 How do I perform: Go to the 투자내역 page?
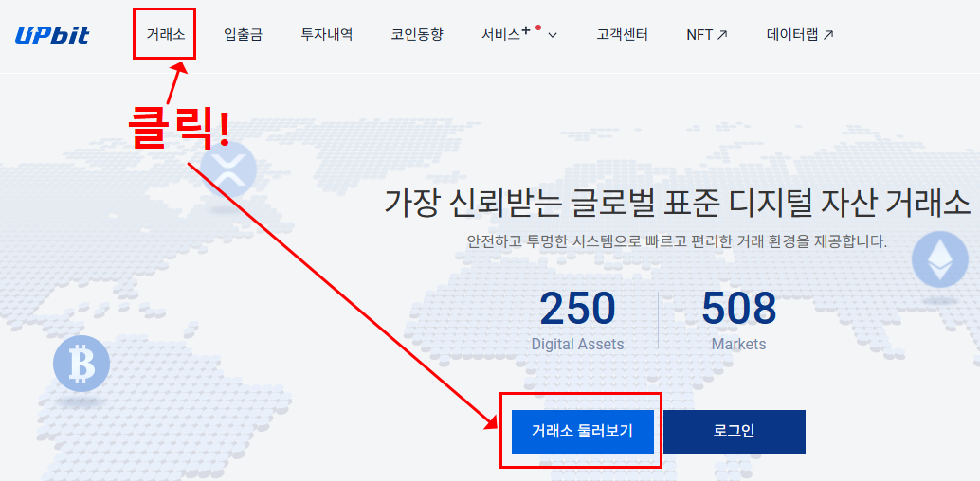327,35
